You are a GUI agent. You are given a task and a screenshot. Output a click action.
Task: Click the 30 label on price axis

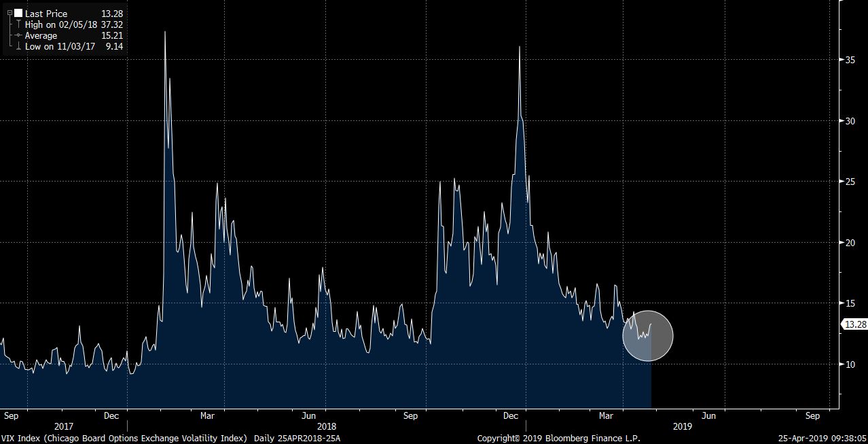point(849,121)
